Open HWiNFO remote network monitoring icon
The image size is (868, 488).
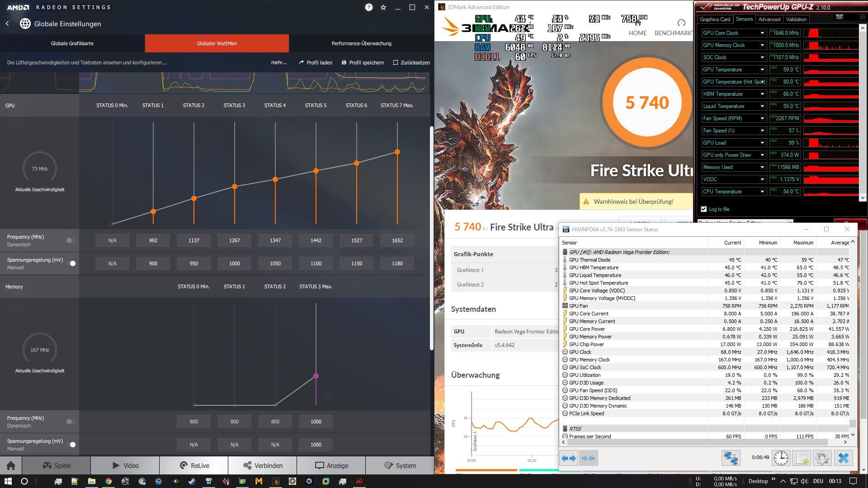[731, 458]
